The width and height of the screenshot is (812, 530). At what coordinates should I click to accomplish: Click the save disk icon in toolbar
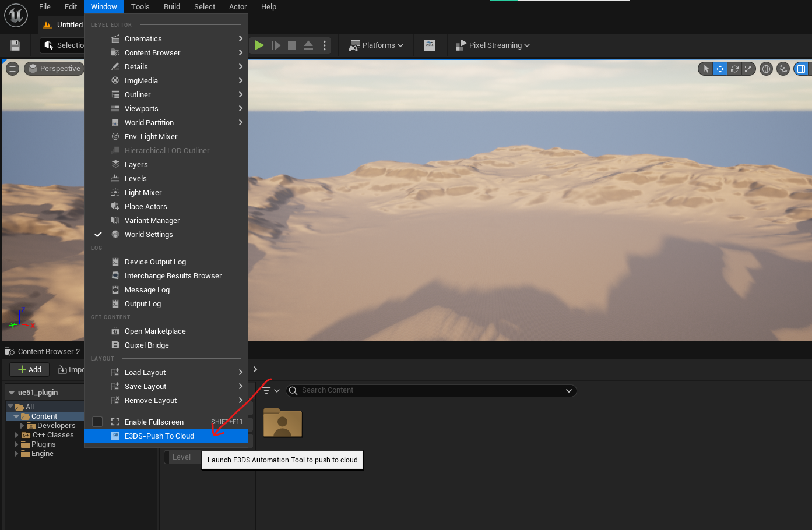(x=15, y=45)
